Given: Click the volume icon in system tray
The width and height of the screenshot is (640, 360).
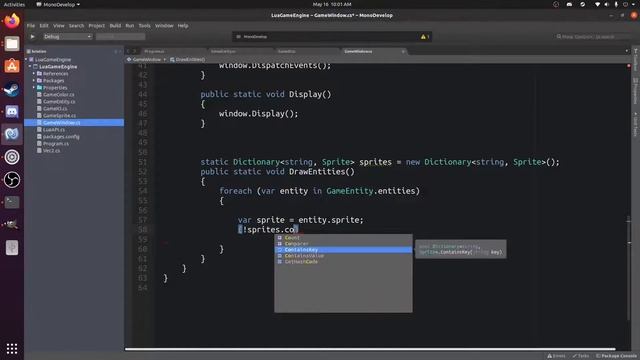Looking at the screenshot, I should click(x=607, y=4).
